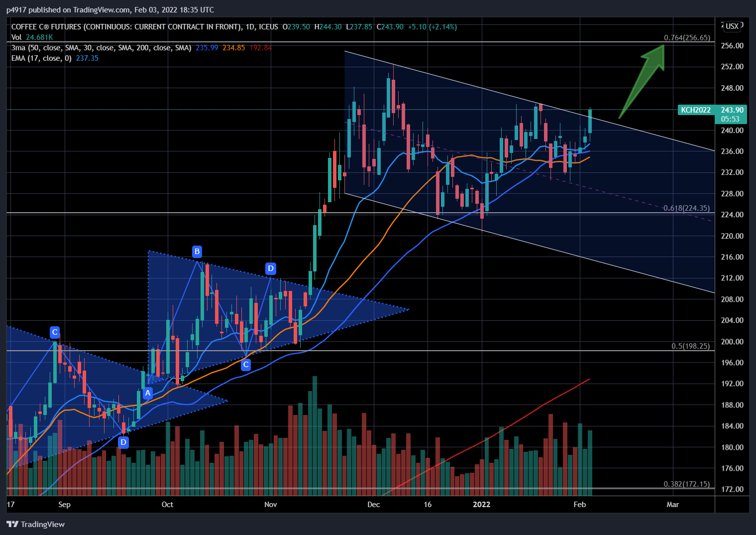Click the +5.10 (+2.14%) change value
Screen dimensions: 756x535
point(432,27)
